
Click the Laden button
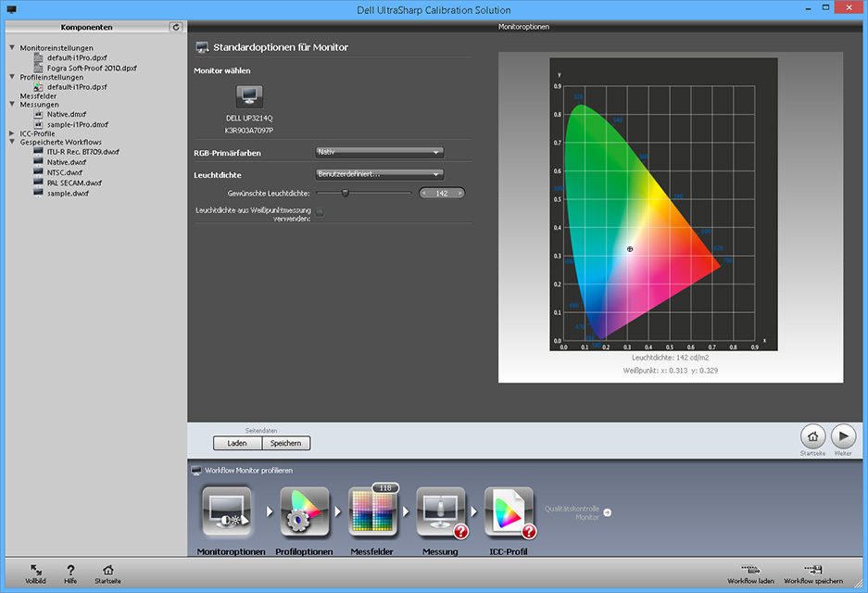point(237,443)
